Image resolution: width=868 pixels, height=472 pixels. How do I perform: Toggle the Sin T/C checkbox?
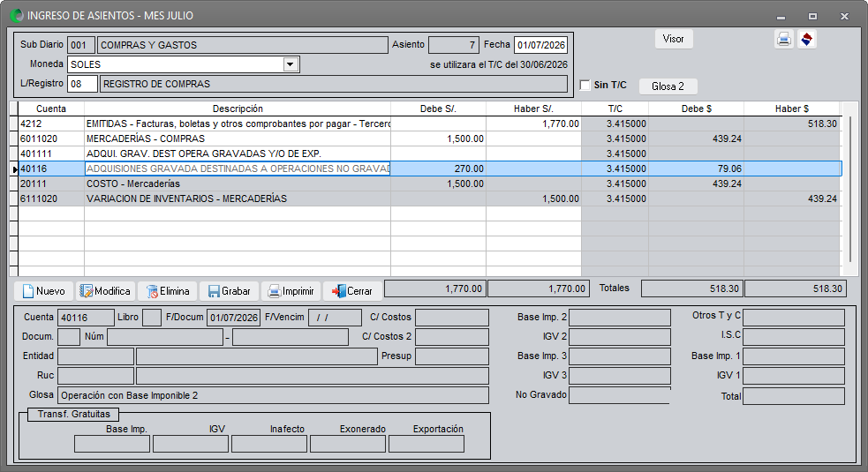point(585,86)
